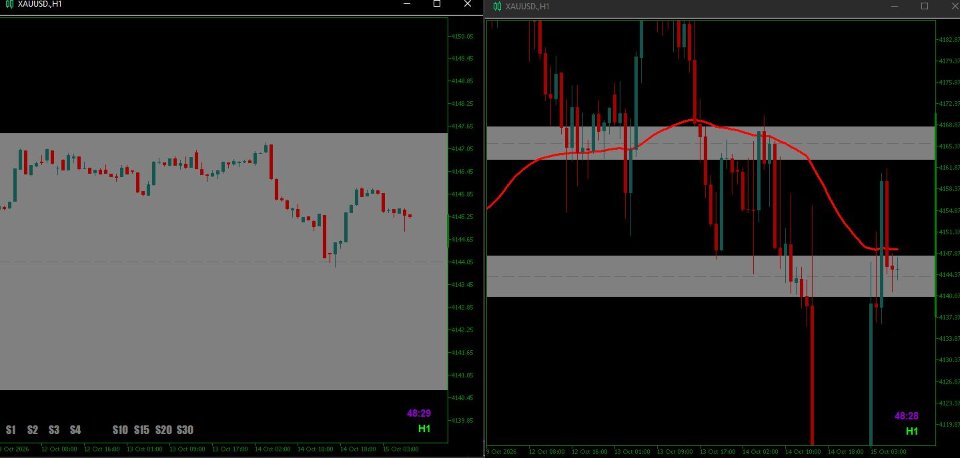Click the left chart's vertical price scale

[x=463, y=230]
